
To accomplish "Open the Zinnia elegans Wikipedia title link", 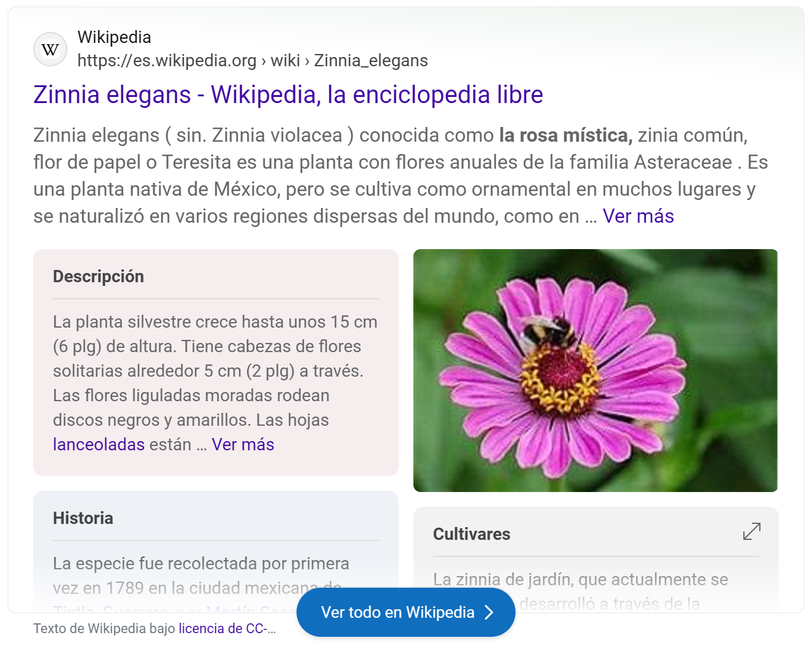I will coord(288,95).
